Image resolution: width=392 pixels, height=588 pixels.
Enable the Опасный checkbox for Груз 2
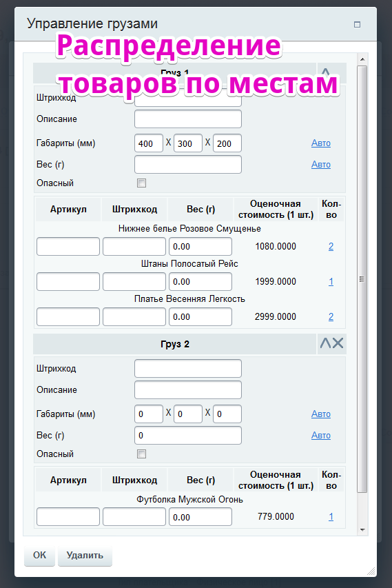coord(141,454)
